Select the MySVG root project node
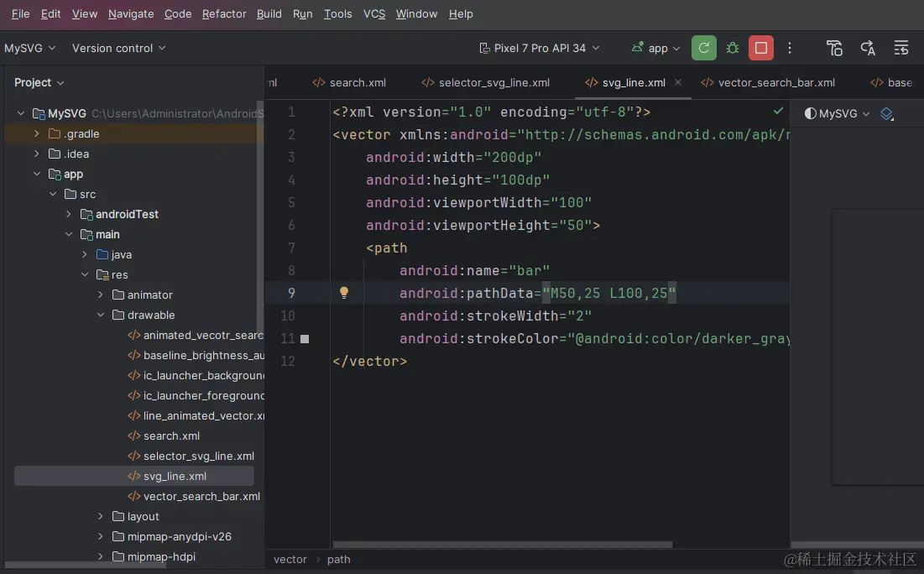Screen dimensions: 924x574 pos(66,113)
